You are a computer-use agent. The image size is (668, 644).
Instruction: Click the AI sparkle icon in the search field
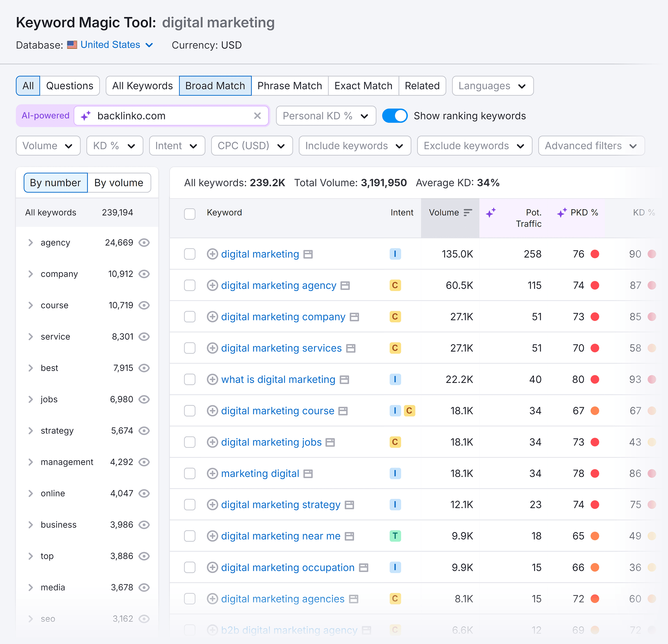[x=85, y=115]
